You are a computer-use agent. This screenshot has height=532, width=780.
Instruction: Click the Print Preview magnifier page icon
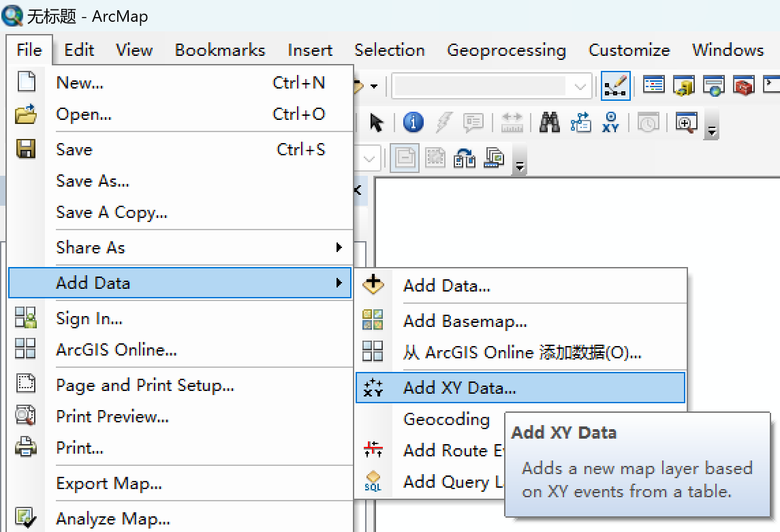25,415
